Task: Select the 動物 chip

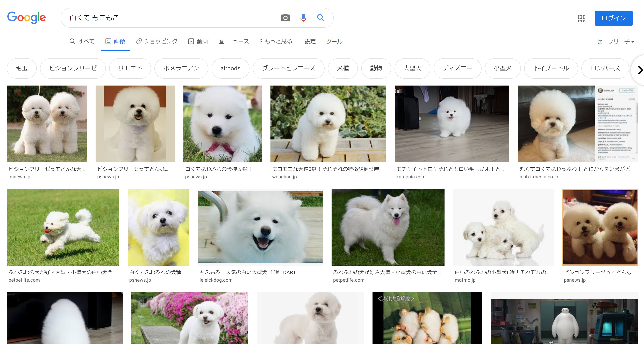Action: [376, 68]
